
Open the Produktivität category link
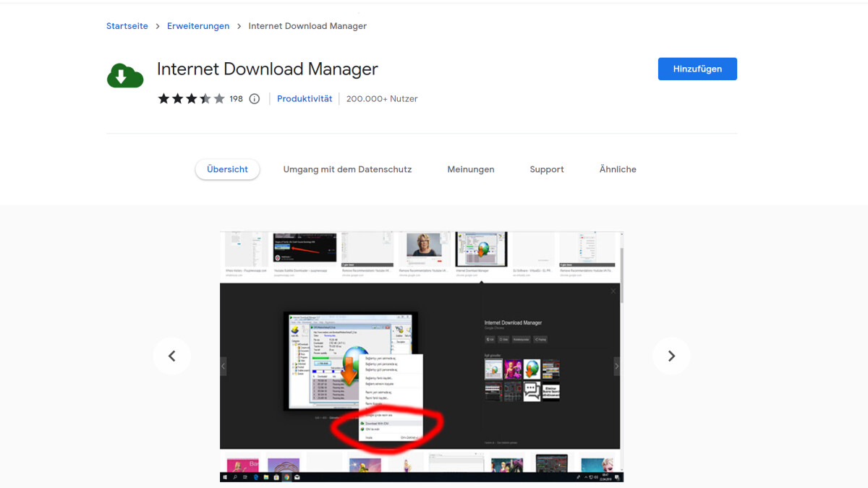coord(305,99)
